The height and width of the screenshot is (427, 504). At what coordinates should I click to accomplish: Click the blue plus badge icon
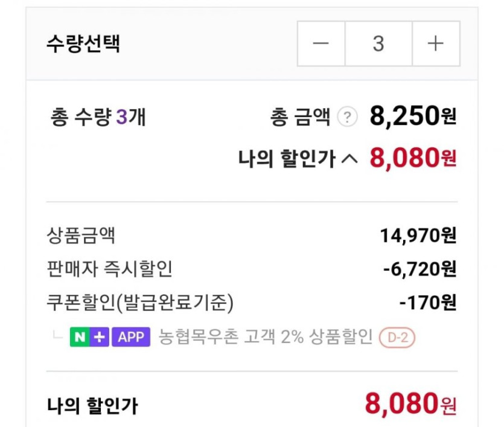pos(100,337)
